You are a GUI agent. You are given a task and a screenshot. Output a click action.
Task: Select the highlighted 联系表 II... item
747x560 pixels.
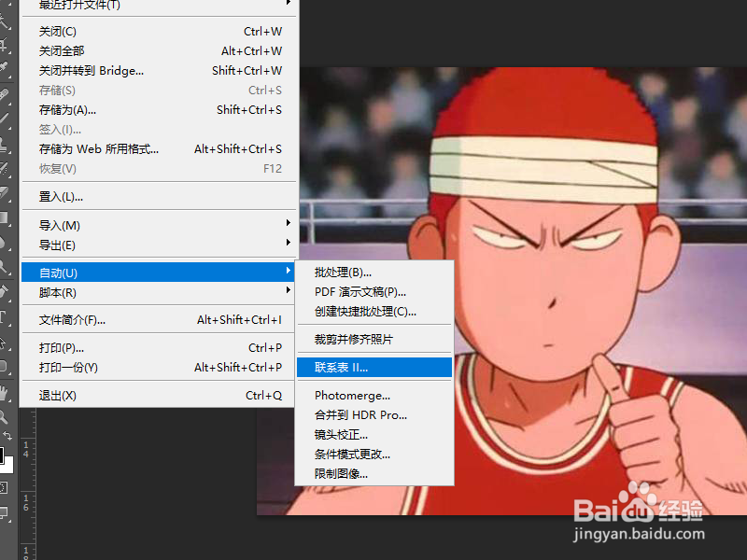tap(374, 367)
